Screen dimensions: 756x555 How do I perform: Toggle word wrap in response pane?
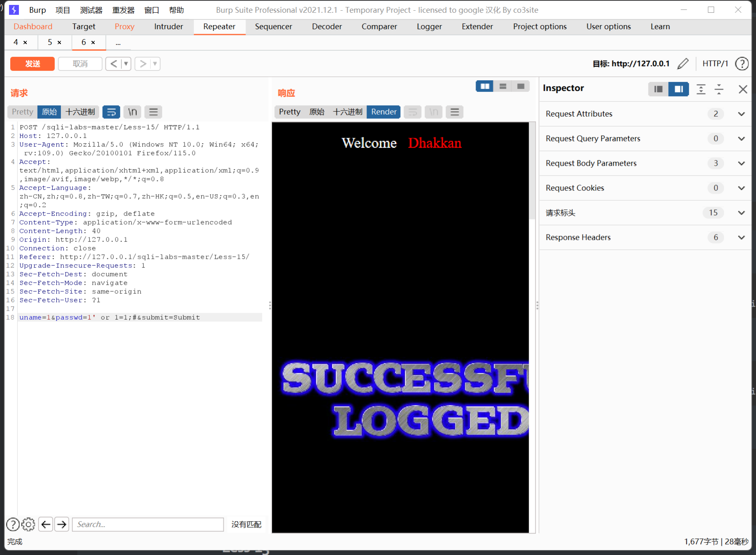(x=413, y=112)
